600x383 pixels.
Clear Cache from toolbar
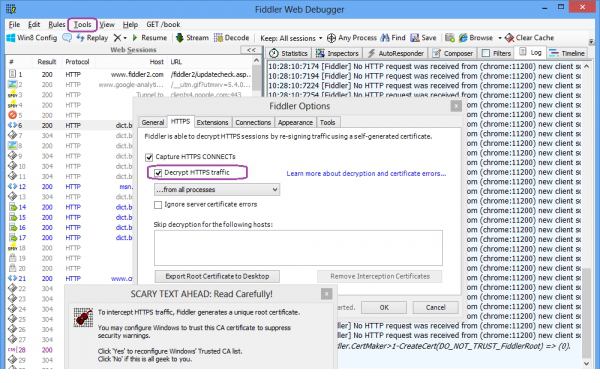529,38
